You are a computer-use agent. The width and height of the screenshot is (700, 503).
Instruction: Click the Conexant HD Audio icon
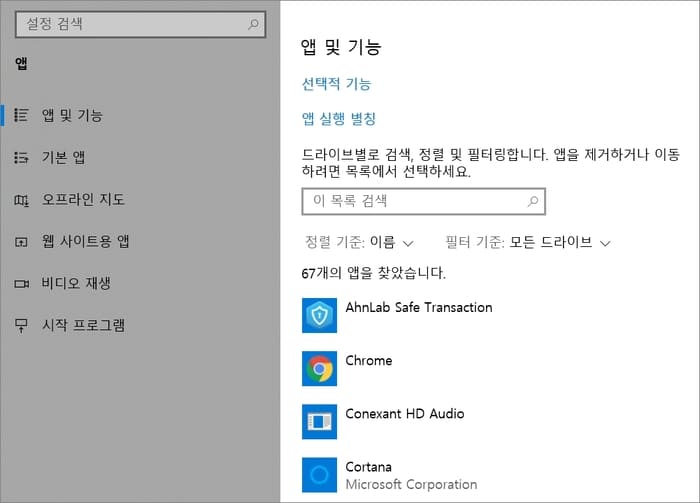click(319, 422)
